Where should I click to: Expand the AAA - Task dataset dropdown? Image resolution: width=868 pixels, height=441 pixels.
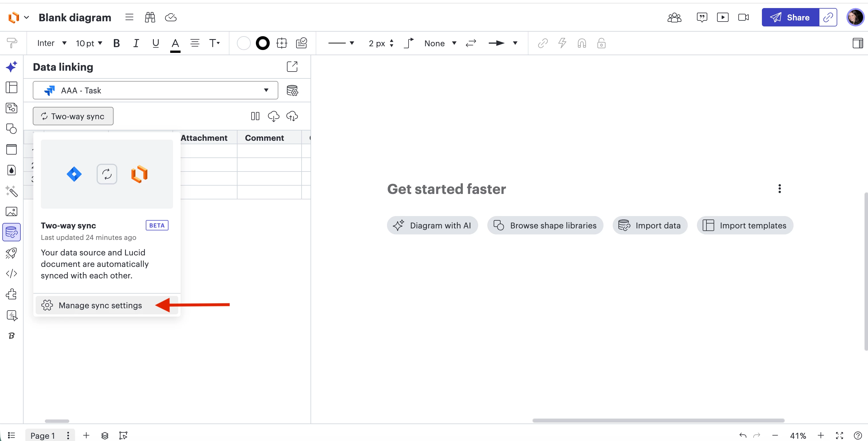coord(155,90)
